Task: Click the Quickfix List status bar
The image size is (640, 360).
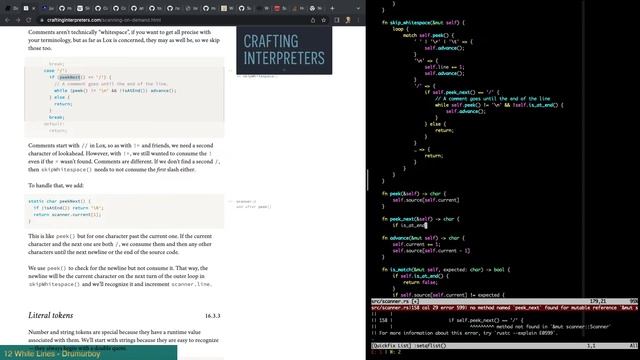Action: tap(504, 346)
